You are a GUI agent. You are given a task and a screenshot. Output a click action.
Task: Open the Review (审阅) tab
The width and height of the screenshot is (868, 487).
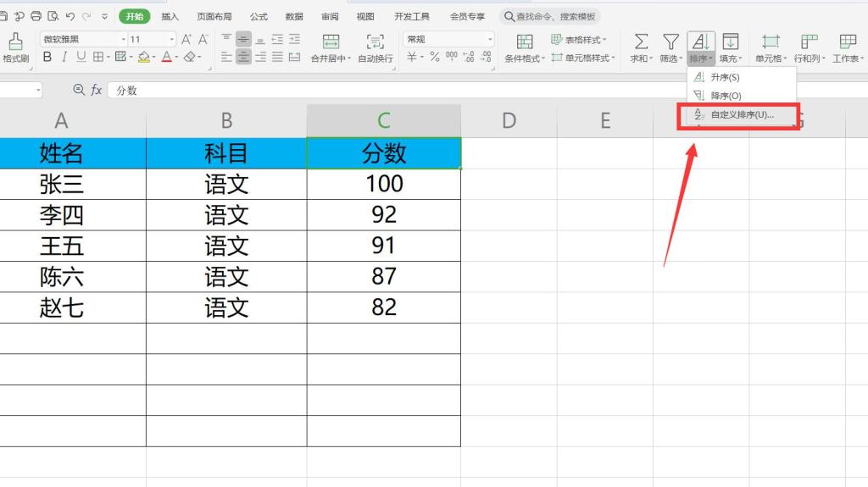coord(330,17)
